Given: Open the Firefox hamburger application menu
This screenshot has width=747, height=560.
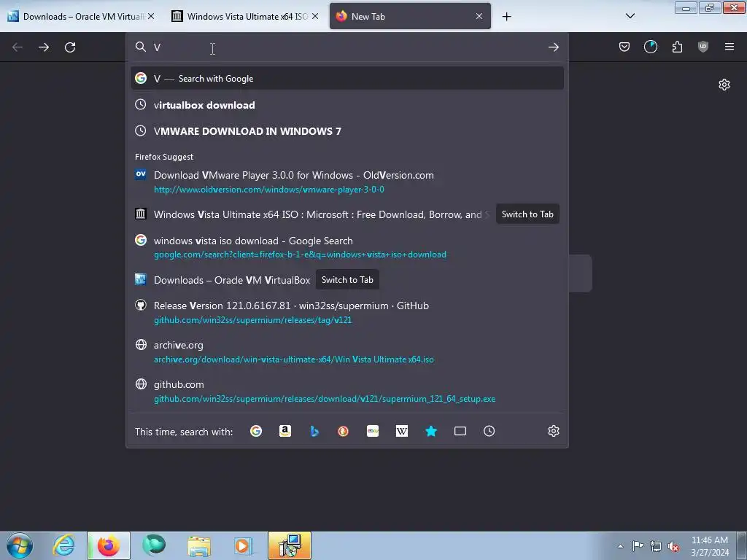Looking at the screenshot, I should click(x=729, y=47).
